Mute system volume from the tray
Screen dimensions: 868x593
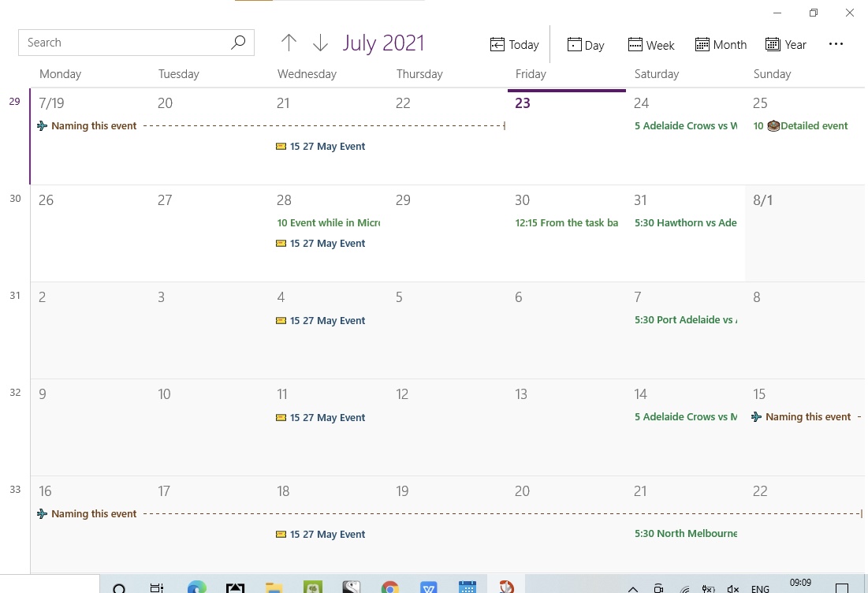tap(732, 587)
